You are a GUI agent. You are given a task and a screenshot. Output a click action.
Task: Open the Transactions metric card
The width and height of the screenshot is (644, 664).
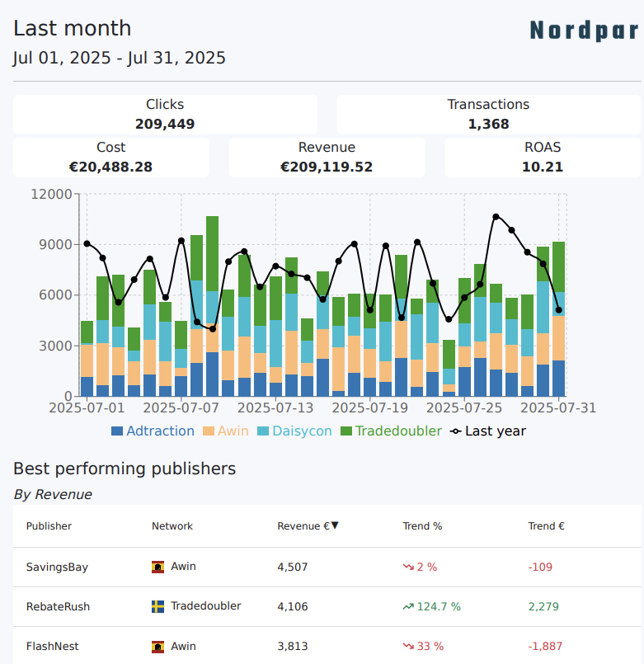click(x=489, y=115)
